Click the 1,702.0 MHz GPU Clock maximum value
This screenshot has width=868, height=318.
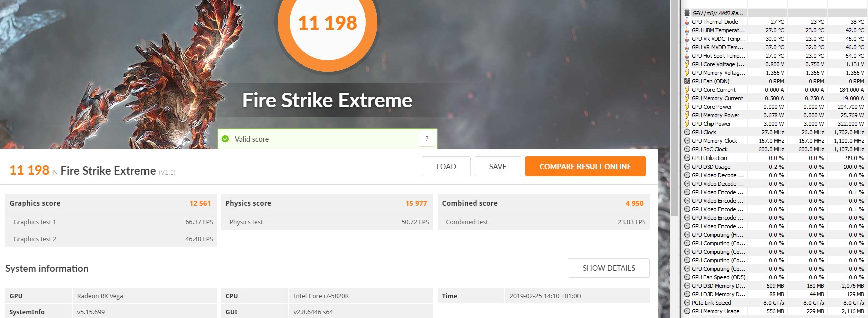[x=849, y=132]
